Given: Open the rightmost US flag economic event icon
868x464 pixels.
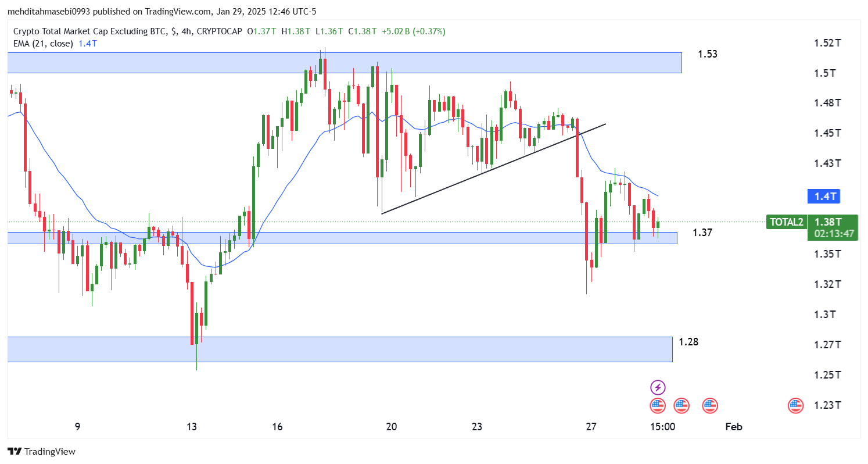Looking at the screenshot, I should (795, 405).
